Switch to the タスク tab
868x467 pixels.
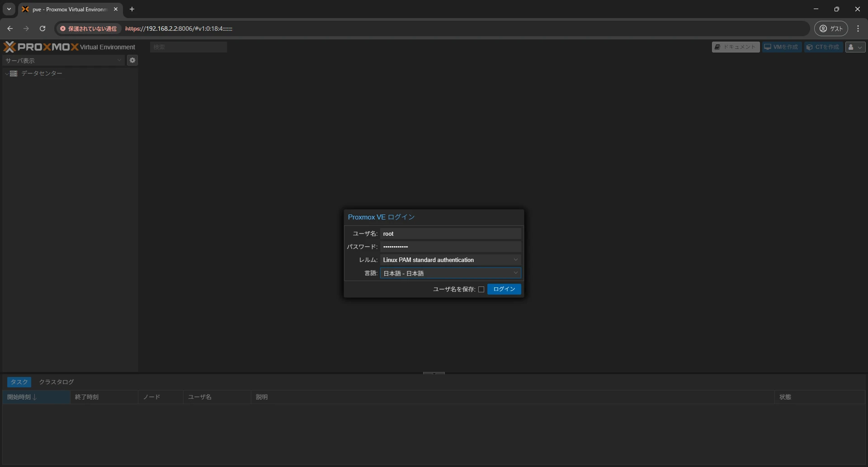tap(19, 382)
